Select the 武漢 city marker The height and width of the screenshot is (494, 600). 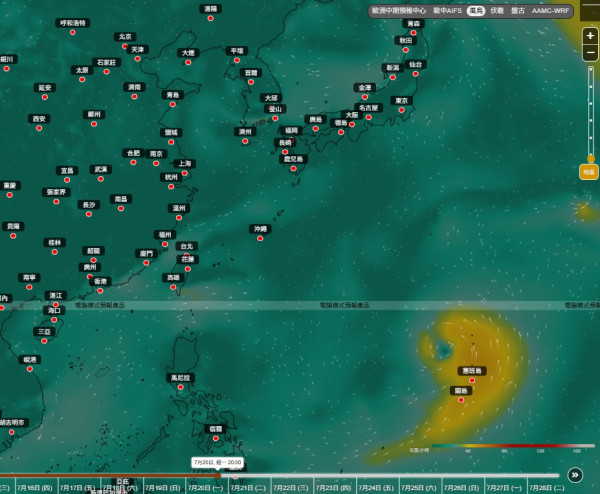point(101,179)
